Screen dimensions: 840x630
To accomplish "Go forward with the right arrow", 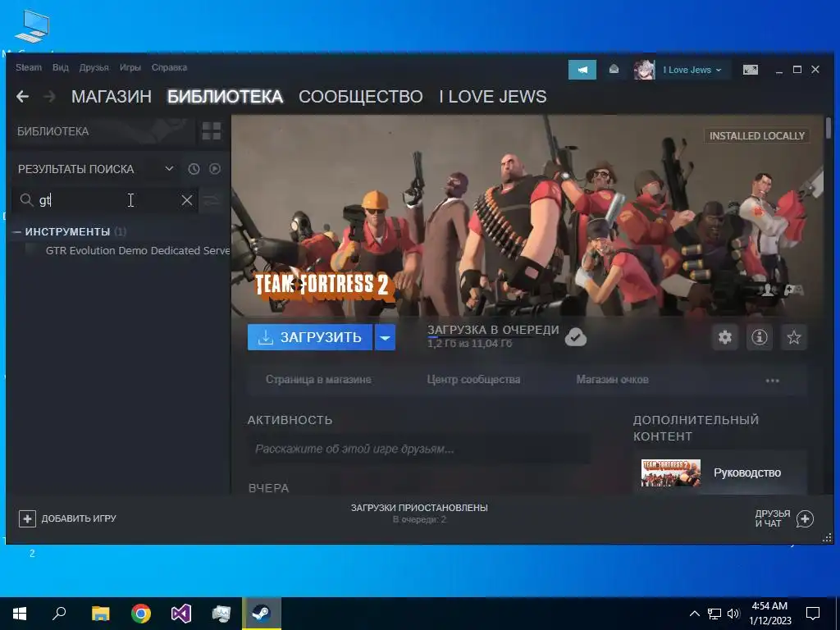I will click(x=49, y=97).
